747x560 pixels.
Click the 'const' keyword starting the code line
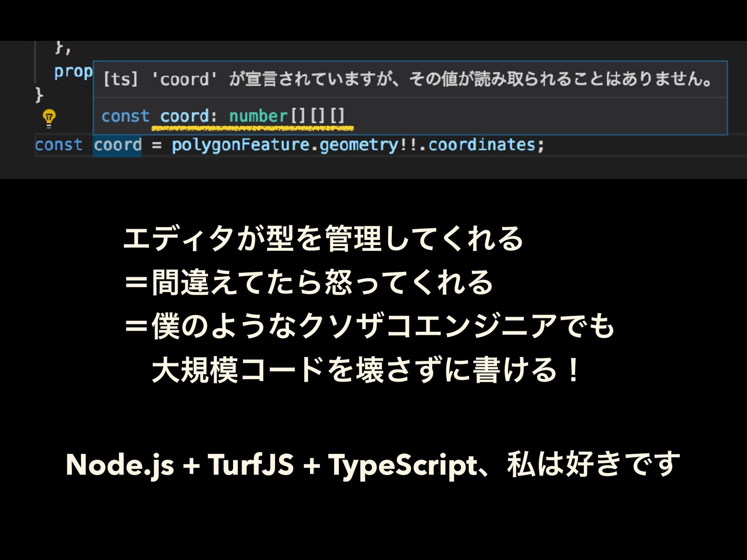pyautogui.click(x=58, y=145)
